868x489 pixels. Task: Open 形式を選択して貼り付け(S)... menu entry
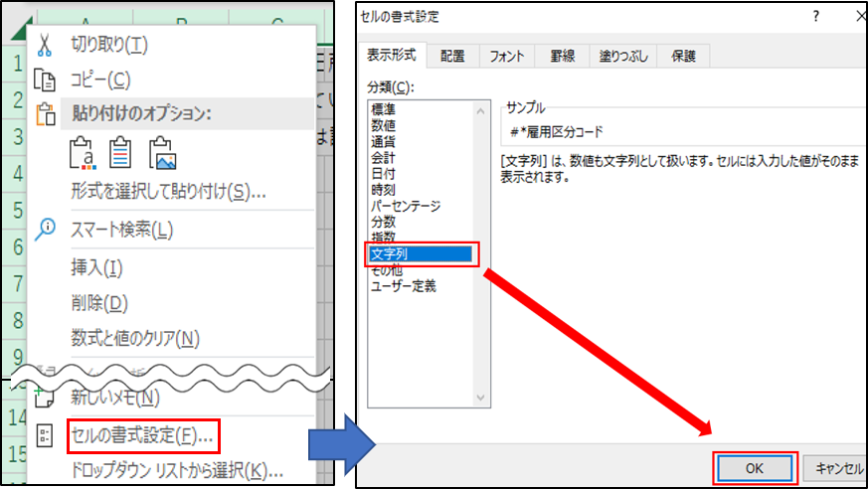(x=169, y=192)
